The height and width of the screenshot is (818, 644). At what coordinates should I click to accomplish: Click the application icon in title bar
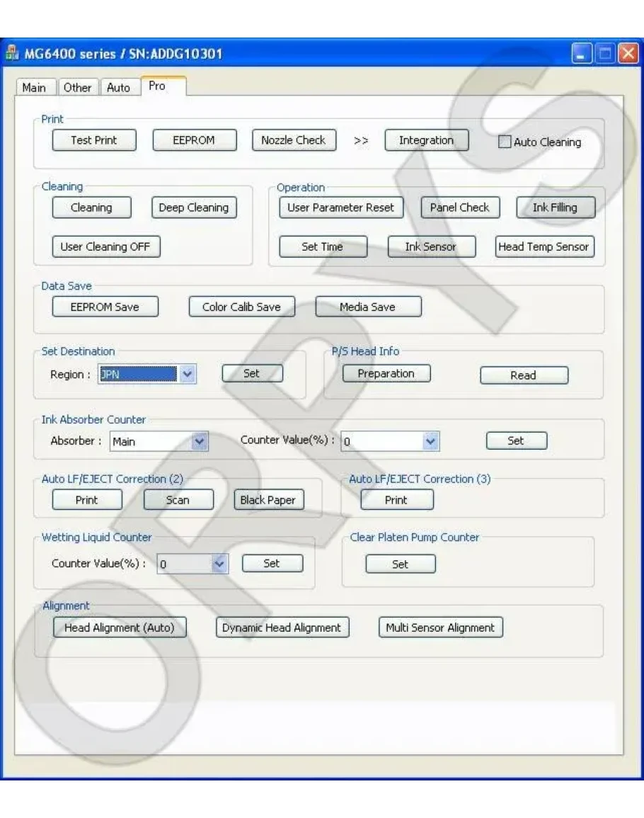(x=12, y=55)
